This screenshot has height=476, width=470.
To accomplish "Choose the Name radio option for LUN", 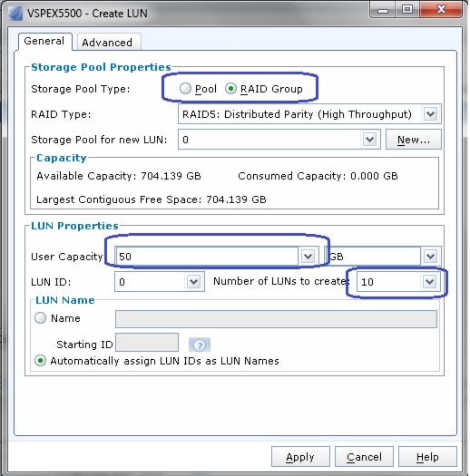I will pyautogui.click(x=40, y=318).
